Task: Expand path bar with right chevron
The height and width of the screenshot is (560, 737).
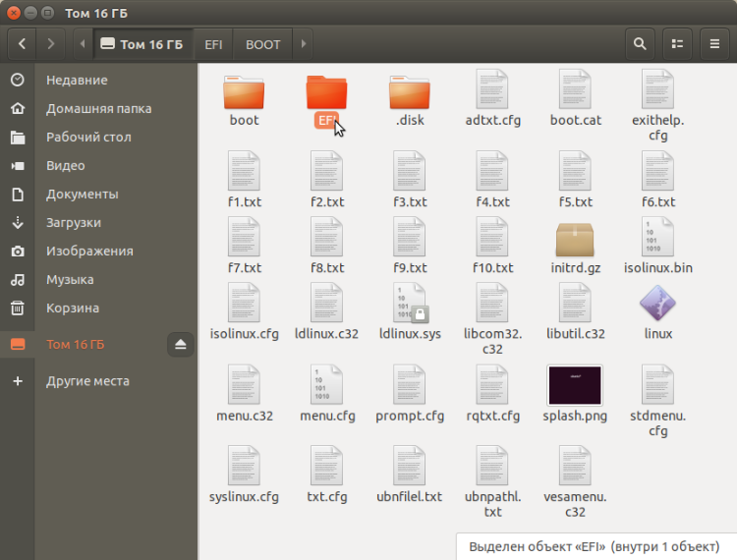Action: click(x=304, y=44)
